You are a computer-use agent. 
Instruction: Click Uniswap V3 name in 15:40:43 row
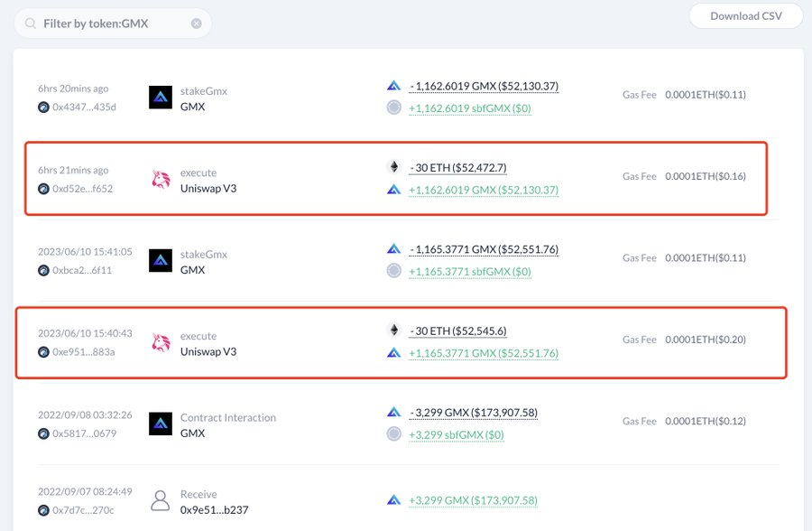pyautogui.click(x=208, y=352)
